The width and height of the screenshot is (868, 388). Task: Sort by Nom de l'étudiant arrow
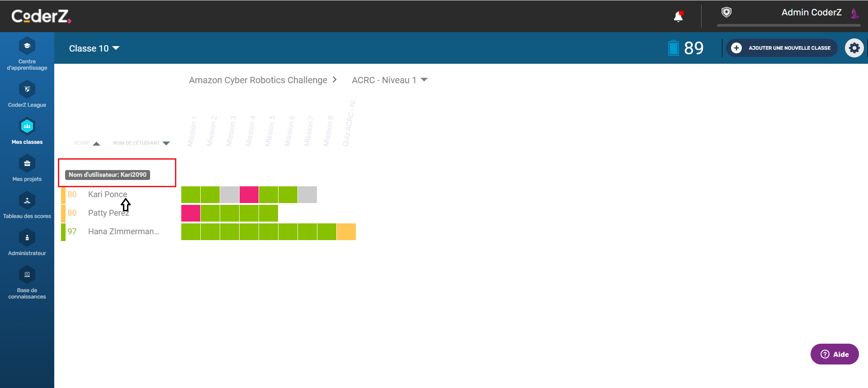pos(166,143)
